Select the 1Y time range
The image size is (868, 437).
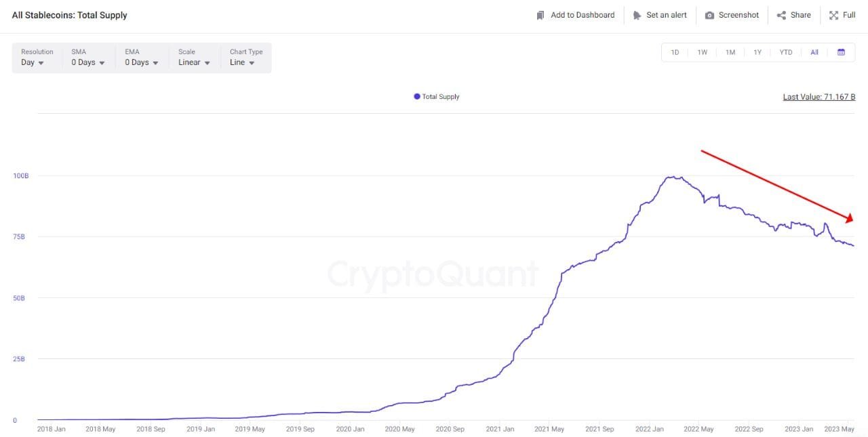pyautogui.click(x=757, y=52)
